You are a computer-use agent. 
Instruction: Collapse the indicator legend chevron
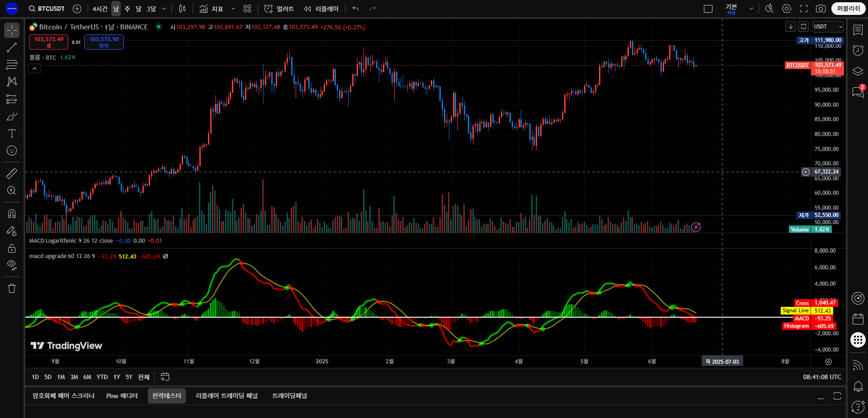(34, 68)
